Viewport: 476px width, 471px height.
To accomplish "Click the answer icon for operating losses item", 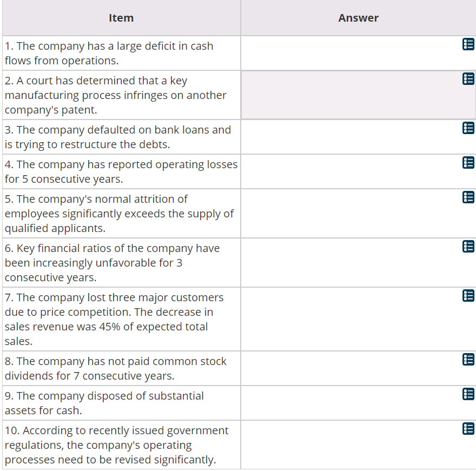I will point(468,162).
